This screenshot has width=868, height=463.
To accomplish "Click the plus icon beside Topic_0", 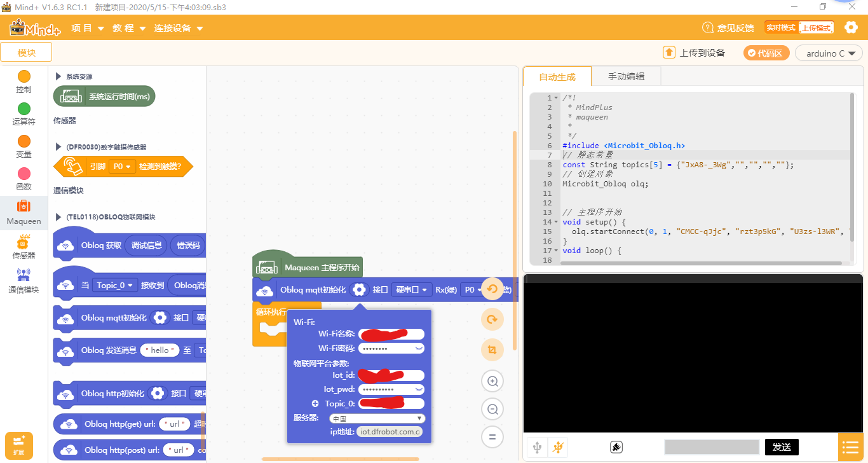I will [315, 403].
